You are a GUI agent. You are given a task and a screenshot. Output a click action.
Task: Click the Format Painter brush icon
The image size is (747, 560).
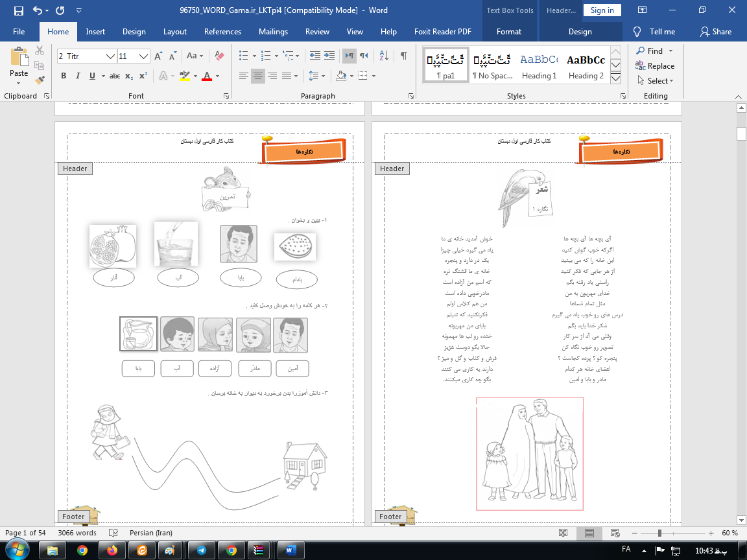coord(40,80)
